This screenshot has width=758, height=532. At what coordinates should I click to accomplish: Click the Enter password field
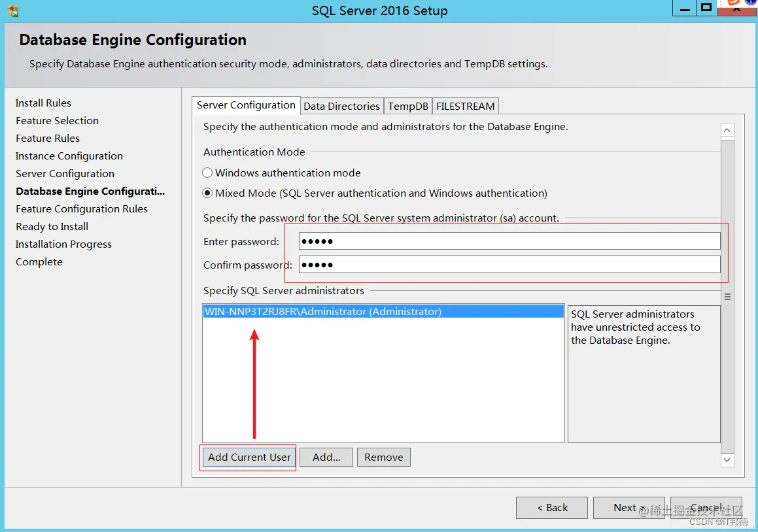tap(509, 241)
